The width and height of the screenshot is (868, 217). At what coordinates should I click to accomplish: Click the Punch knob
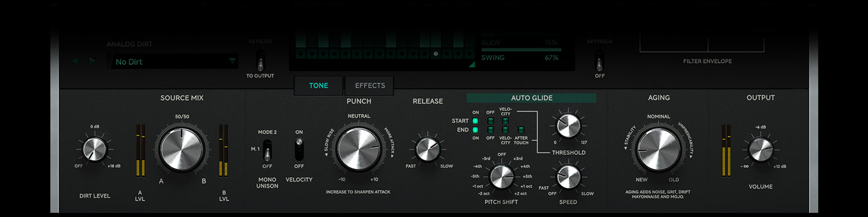click(x=359, y=149)
